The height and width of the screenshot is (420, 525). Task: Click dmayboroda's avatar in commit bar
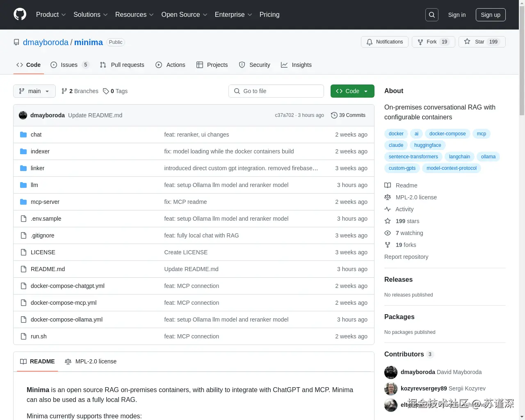pos(23,115)
